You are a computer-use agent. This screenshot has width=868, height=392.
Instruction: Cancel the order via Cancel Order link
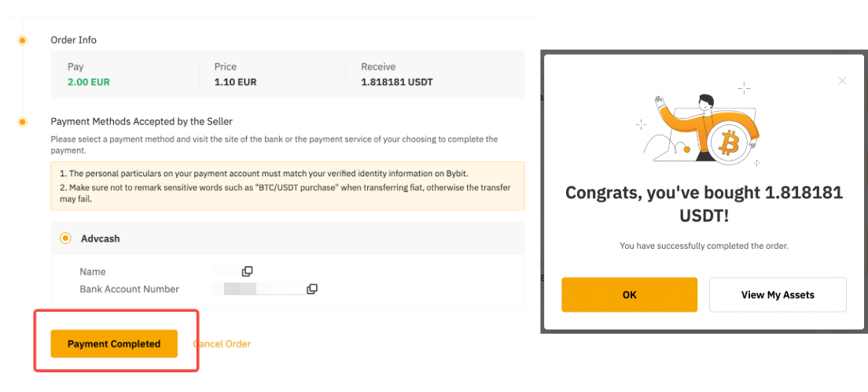pyautogui.click(x=222, y=344)
